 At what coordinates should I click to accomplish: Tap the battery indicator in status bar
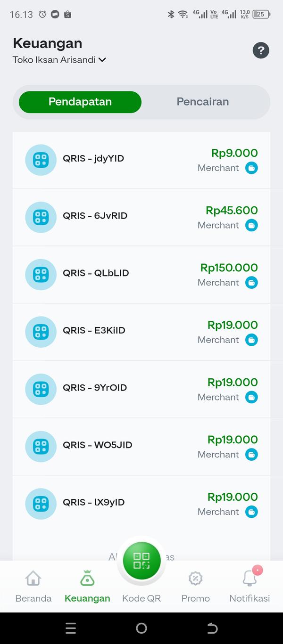(262, 14)
